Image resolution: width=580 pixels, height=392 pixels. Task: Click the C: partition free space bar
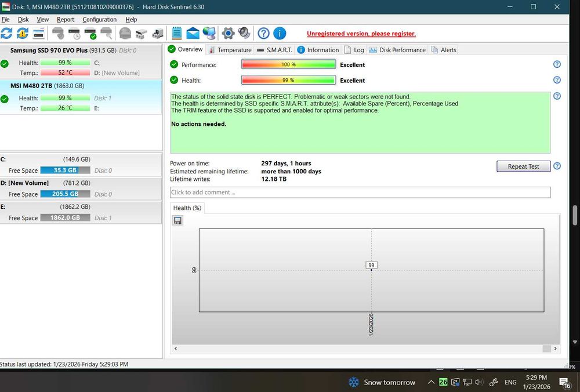[x=65, y=170]
